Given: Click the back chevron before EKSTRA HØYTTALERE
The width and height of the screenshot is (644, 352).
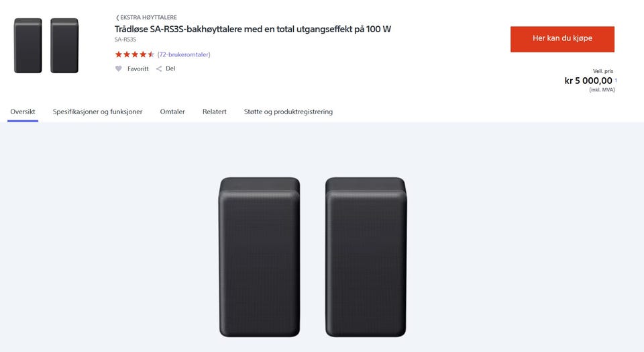Looking at the screenshot, I should (x=117, y=17).
